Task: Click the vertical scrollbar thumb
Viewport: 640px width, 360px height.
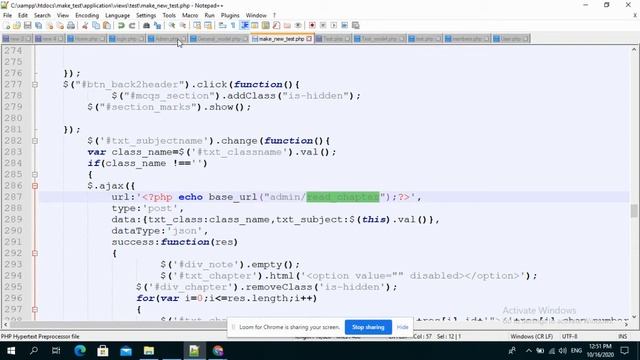Action: (633, 211)
